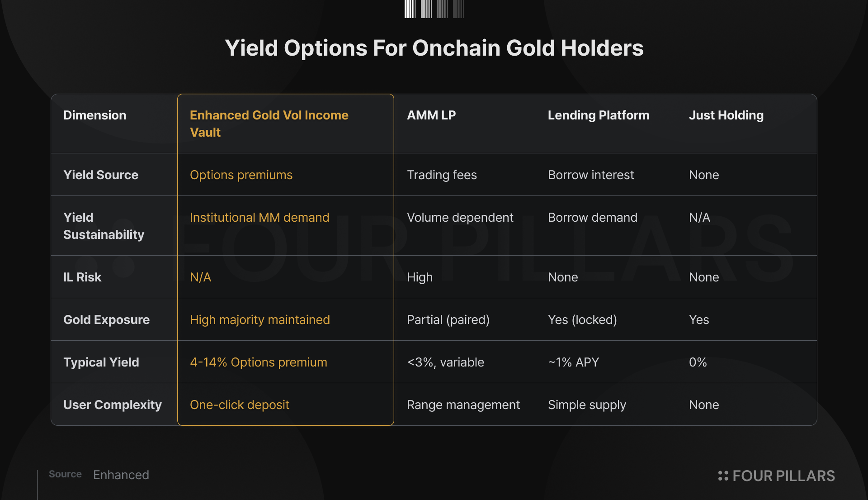Click the Options premiums cell
This screenshot has height=500, width=868.
pos(241,175)
